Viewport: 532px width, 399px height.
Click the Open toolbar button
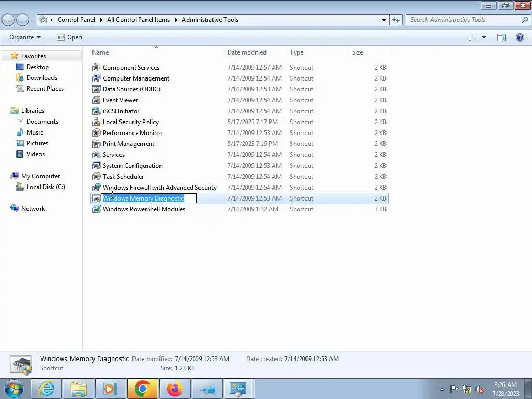(x=69, y=37)
